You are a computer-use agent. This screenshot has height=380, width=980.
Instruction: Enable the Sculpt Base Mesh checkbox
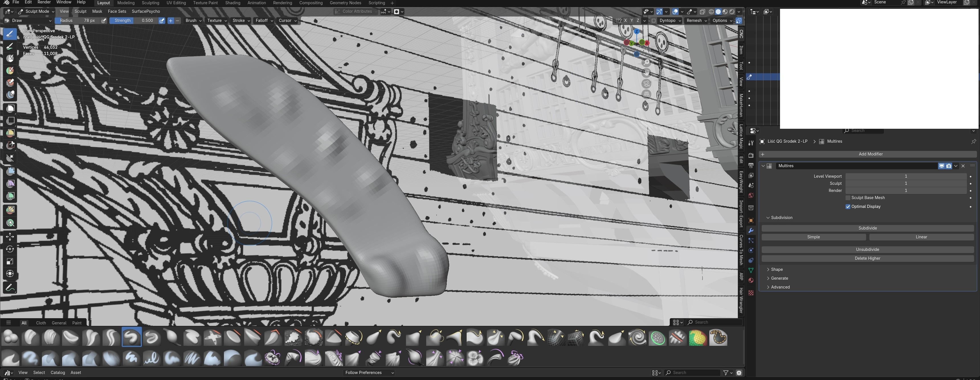tap(848, 198)
